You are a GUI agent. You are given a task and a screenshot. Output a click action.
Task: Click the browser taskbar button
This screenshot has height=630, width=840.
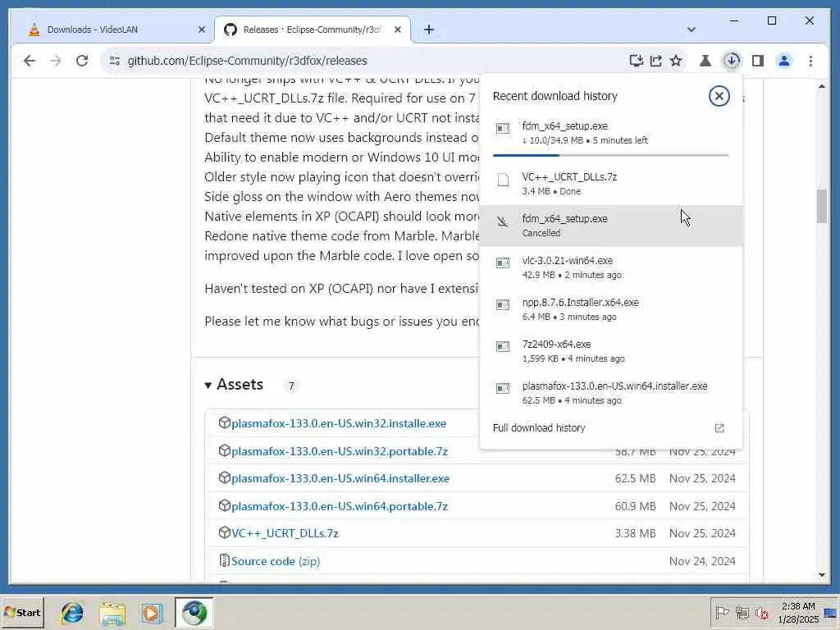pos(194,613)
